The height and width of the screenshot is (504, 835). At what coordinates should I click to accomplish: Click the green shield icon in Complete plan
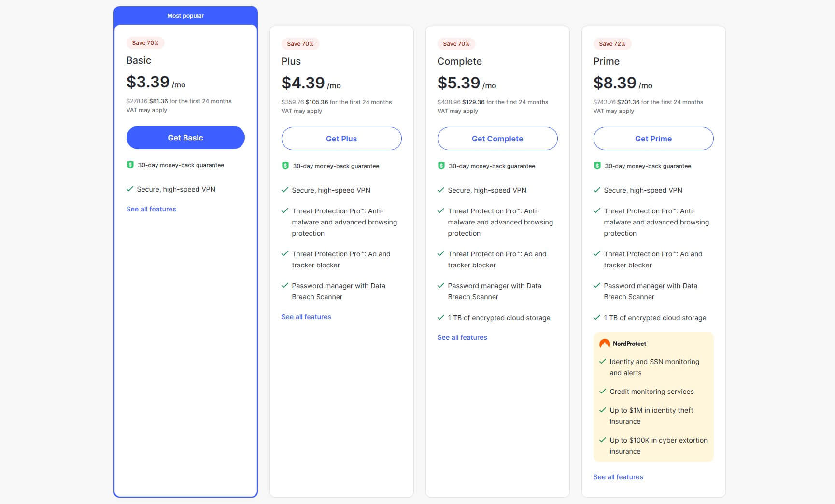[x=441, y=166]
